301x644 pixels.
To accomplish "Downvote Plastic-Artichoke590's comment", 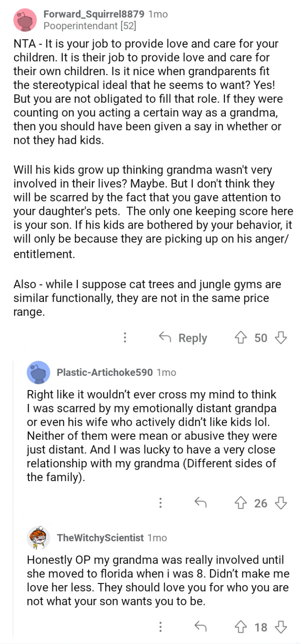I will [x=281, y=503].
